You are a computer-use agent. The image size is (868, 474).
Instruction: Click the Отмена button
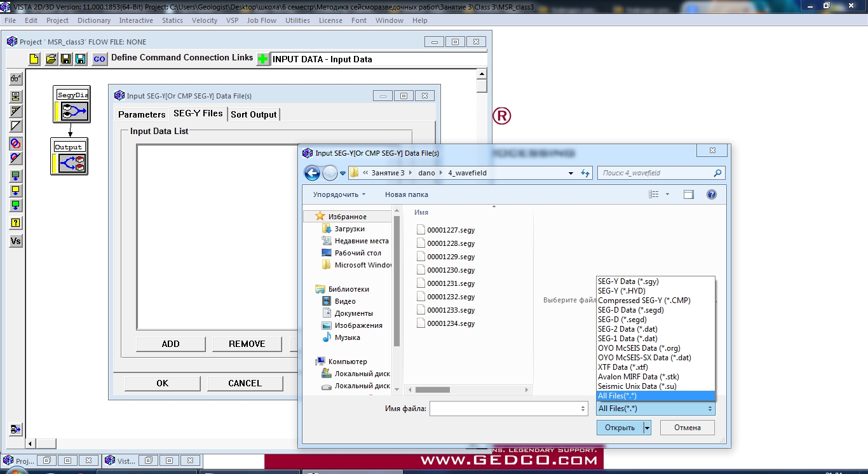[x=688, y=428]
